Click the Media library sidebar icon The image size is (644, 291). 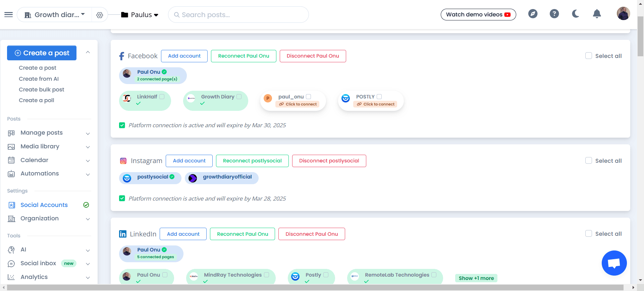click(x=11, y=147)
